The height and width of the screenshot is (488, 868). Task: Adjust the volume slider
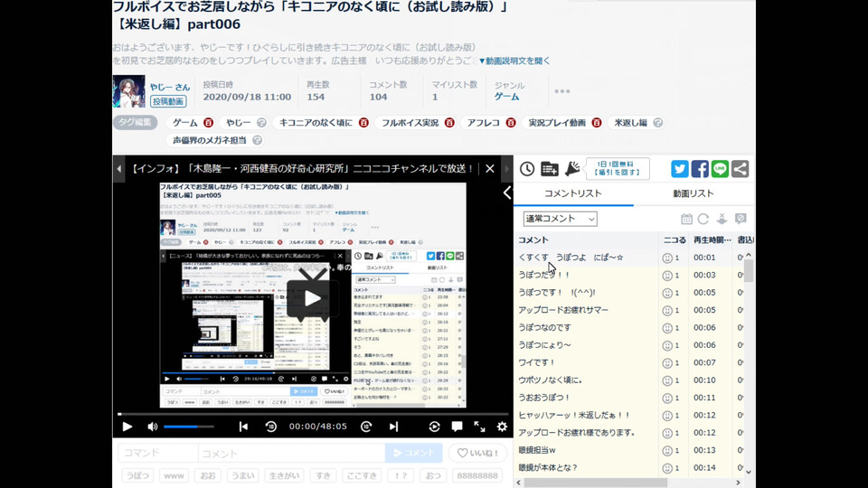tap(188, 427)
